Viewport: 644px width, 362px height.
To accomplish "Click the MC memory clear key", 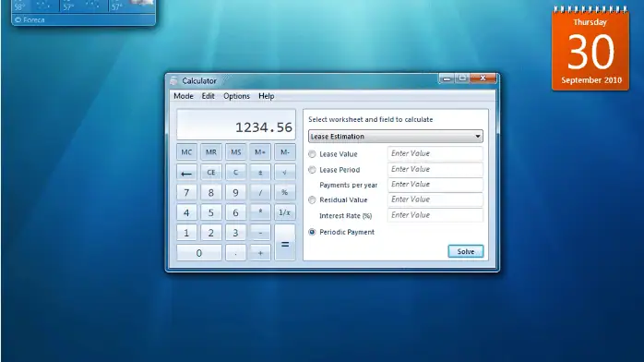I will (x=186, y=152).
